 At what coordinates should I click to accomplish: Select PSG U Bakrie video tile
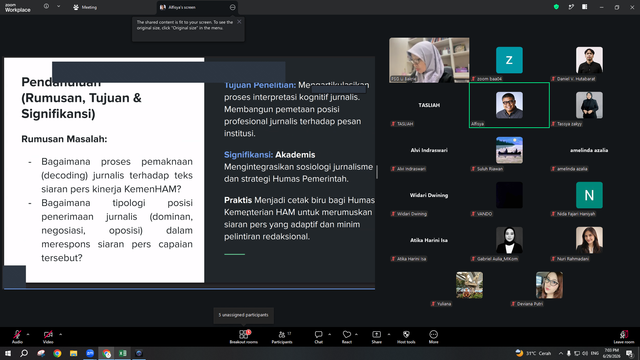tap(429, 60)
